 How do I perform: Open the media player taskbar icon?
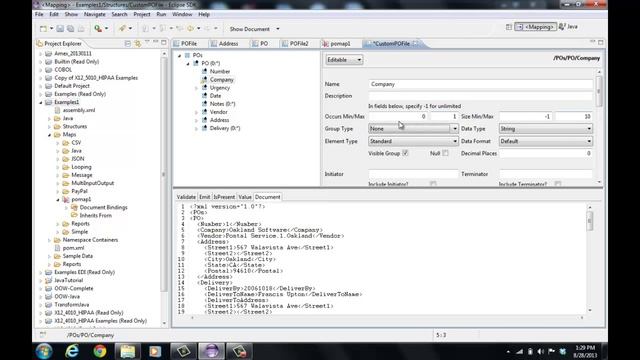155,351
